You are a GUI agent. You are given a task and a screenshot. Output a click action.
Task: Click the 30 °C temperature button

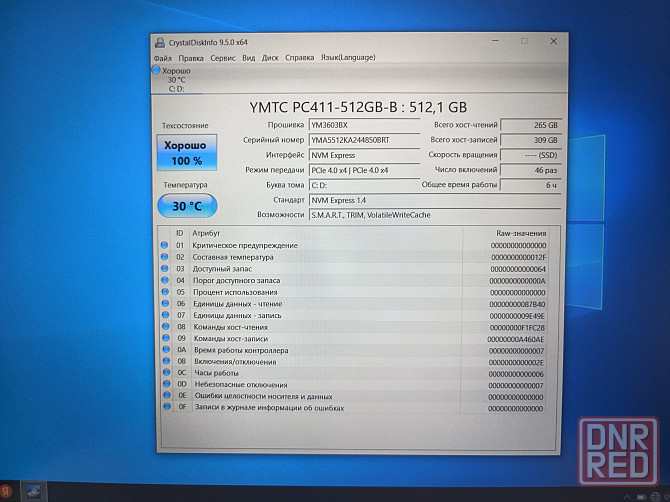click(187, 206)
